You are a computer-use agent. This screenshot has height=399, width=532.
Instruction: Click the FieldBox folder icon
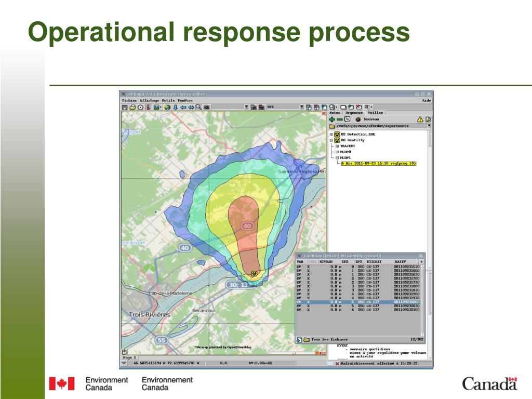tap(307, 339)
